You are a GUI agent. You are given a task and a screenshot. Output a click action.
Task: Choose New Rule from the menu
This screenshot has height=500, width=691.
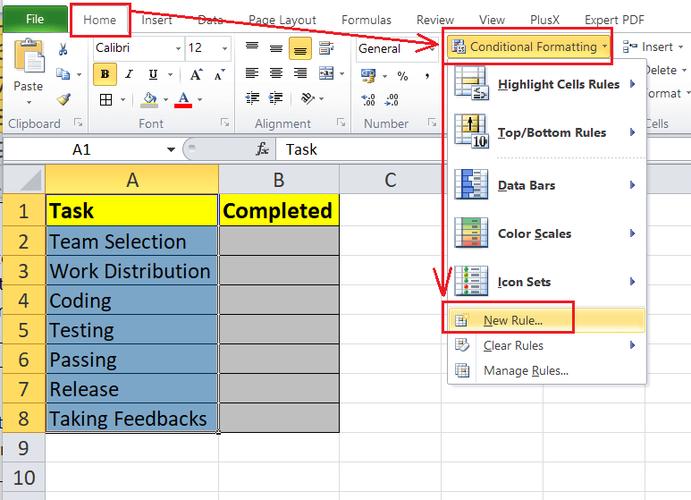[x=513, y=320]
